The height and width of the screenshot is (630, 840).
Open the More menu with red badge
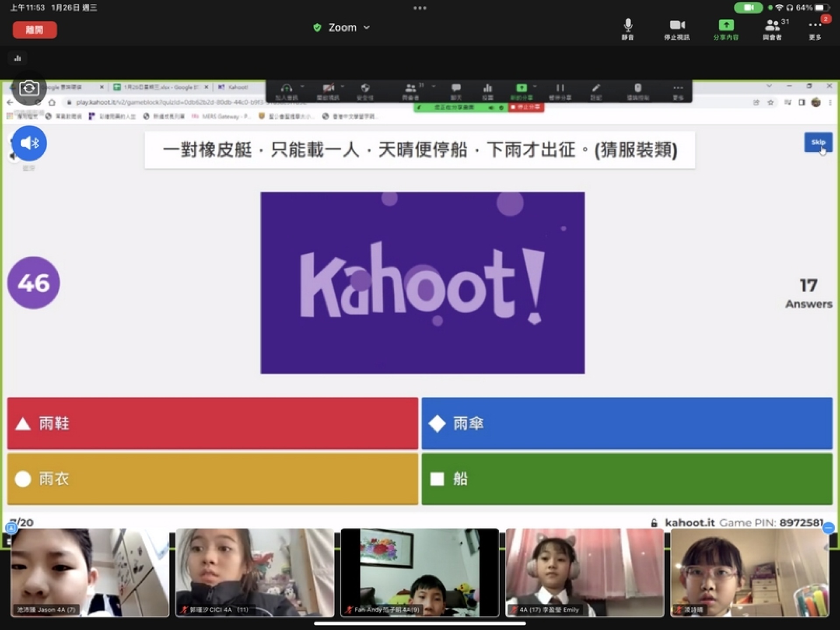pyautogui.click(x=815, y=29)
